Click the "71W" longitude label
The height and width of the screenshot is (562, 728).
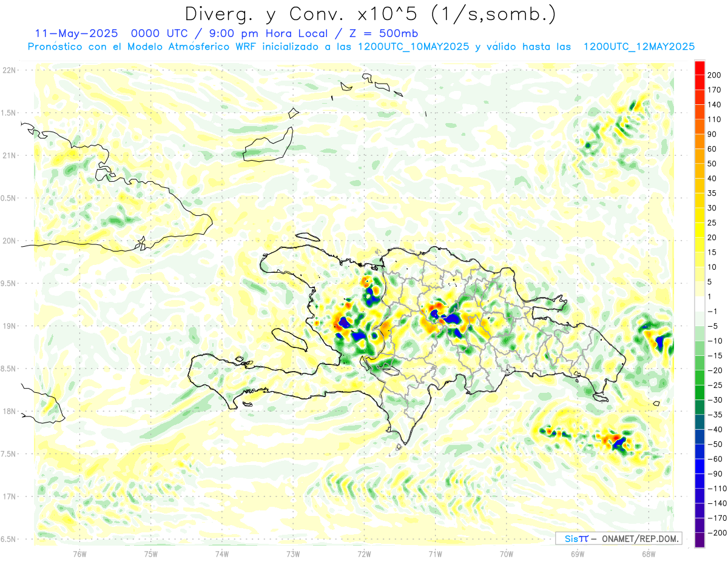[435, 554]
